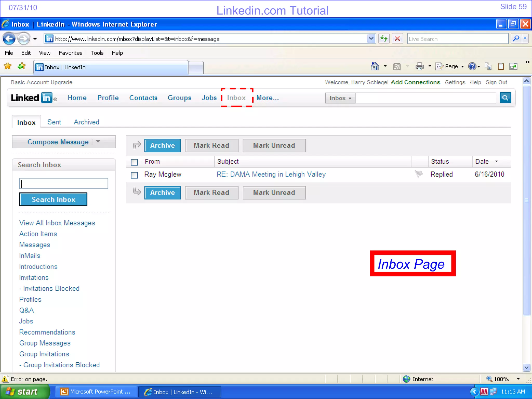The image size is (532, 399).
Task: Open the Favorites menu in menu bar
Action: (70, 53)
